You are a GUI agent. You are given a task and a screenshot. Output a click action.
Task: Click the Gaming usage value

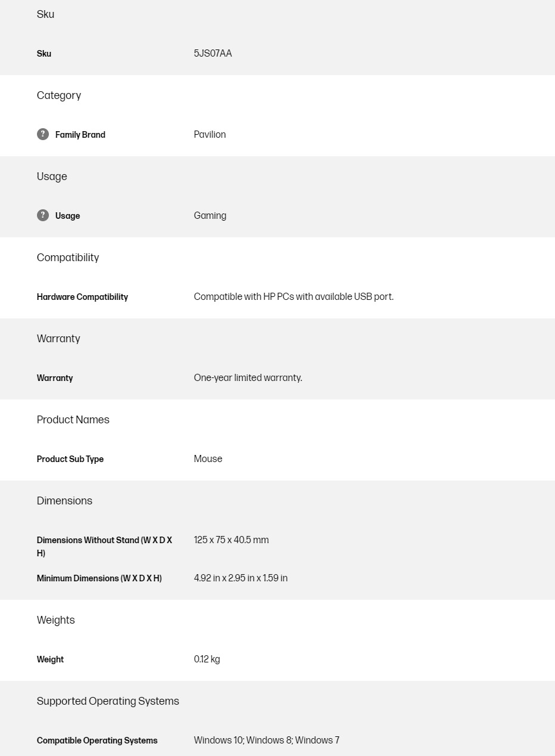210,216
